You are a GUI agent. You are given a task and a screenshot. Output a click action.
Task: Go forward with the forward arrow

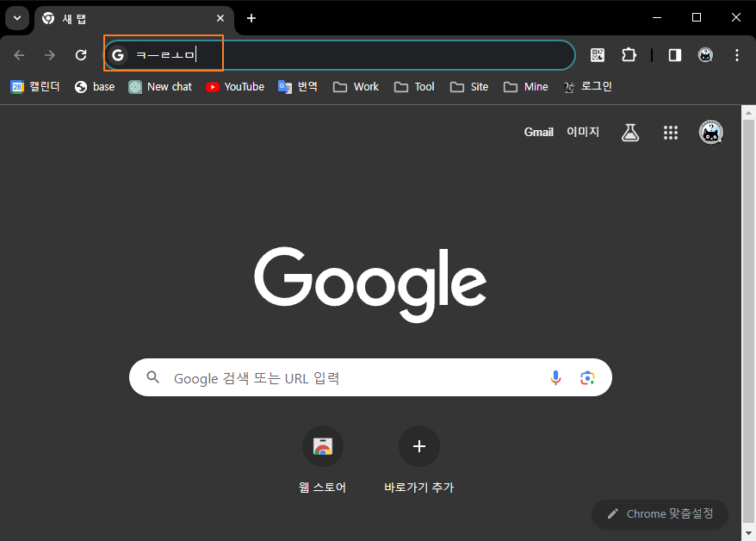tap(50, 55)
